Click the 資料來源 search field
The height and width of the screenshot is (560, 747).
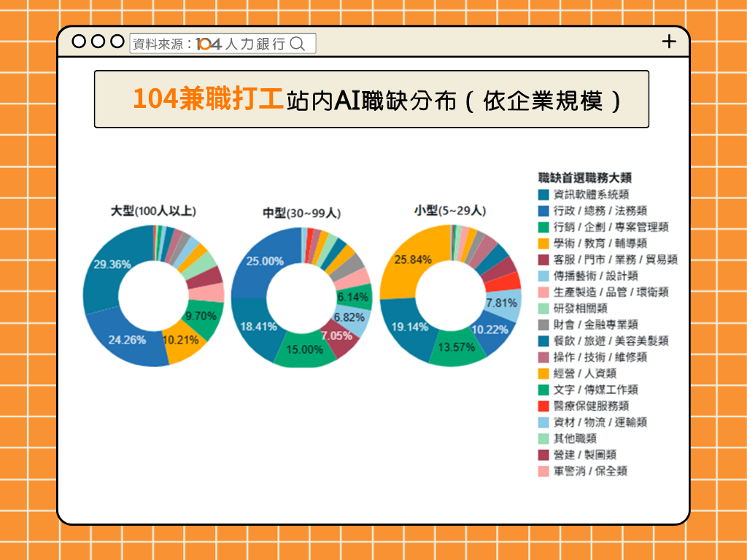pyautogui.click(x=222, y=44)
